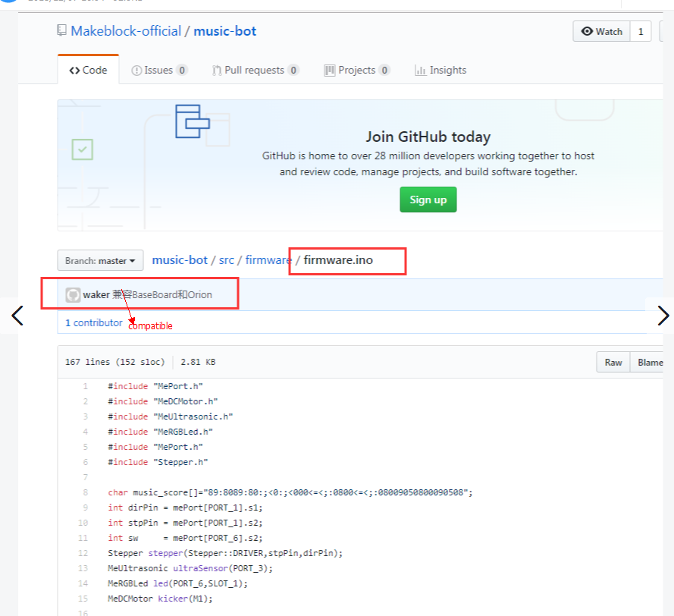674x616 pixels.
Task: Click the repository book icon
Action: pos(62,30)
